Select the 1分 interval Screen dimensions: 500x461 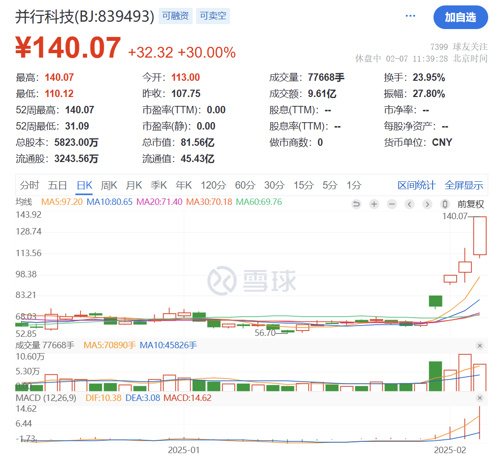(x=354, y=185)
